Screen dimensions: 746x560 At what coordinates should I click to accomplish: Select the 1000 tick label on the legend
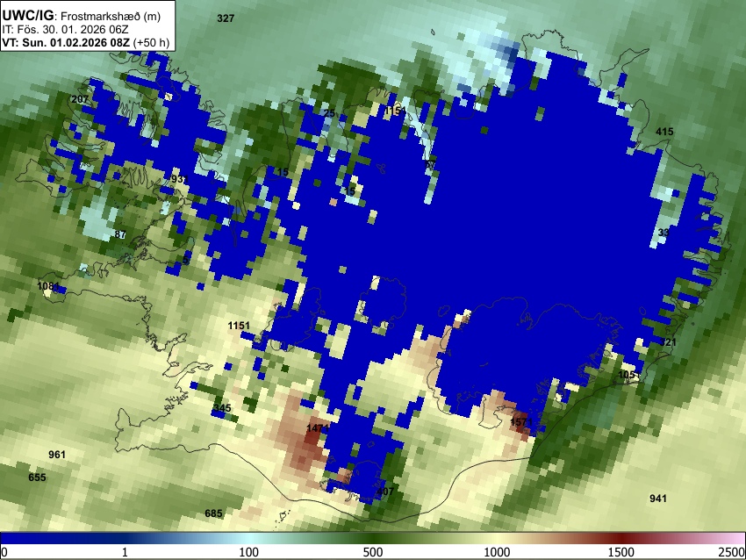(x=497, y=552)
